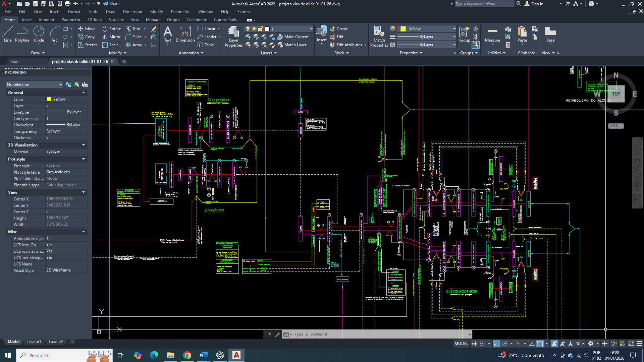644x362 pixels.
Task: Click the Yellow color swatch in Properties ribbon
Action: tap(404, 29)
